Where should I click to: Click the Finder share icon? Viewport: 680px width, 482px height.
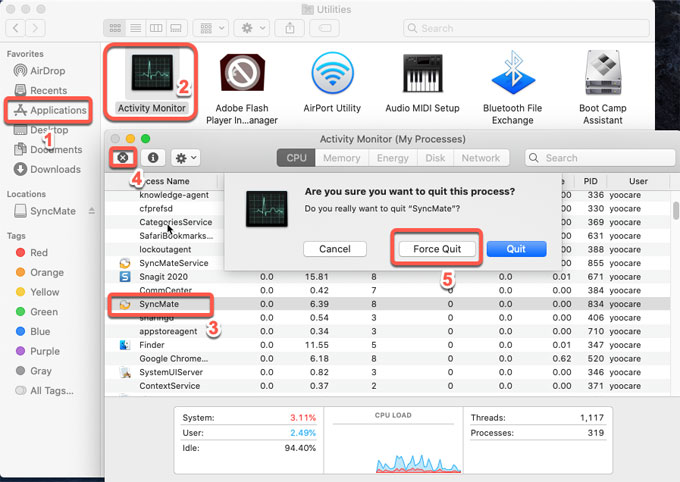coord(290,28)
